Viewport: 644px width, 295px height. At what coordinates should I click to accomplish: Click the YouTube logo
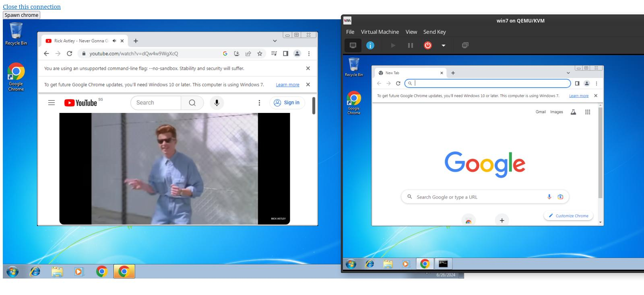[80, 103]
